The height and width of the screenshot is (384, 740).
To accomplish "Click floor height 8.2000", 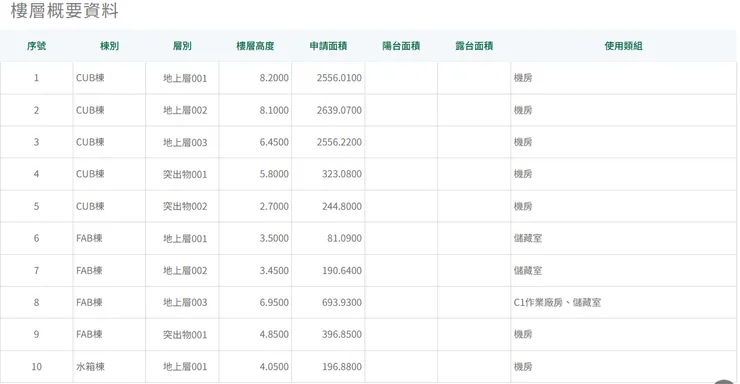I will 274,78.
